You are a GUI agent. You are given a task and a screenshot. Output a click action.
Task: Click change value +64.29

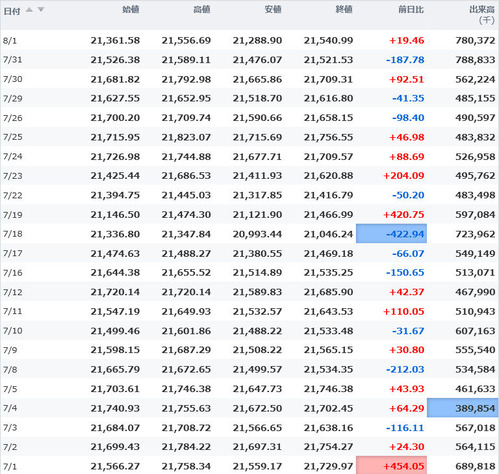tap(407, 408)
